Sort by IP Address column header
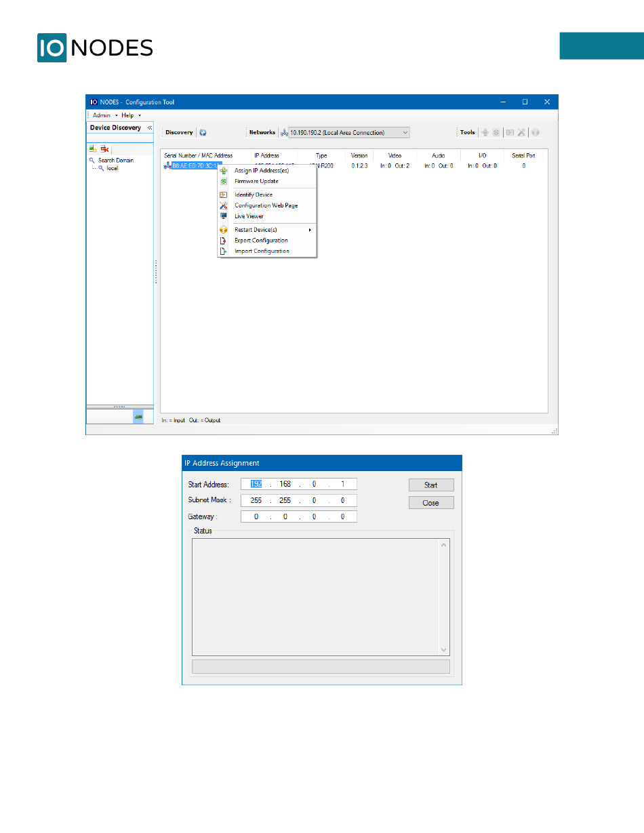This screenshot has width=644, height=833. pos(266,156)
